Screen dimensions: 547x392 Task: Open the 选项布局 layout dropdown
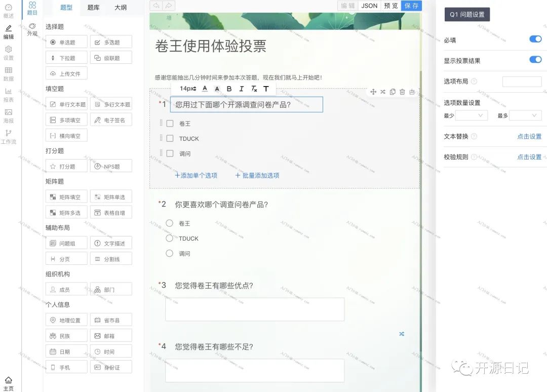(522, 81)
